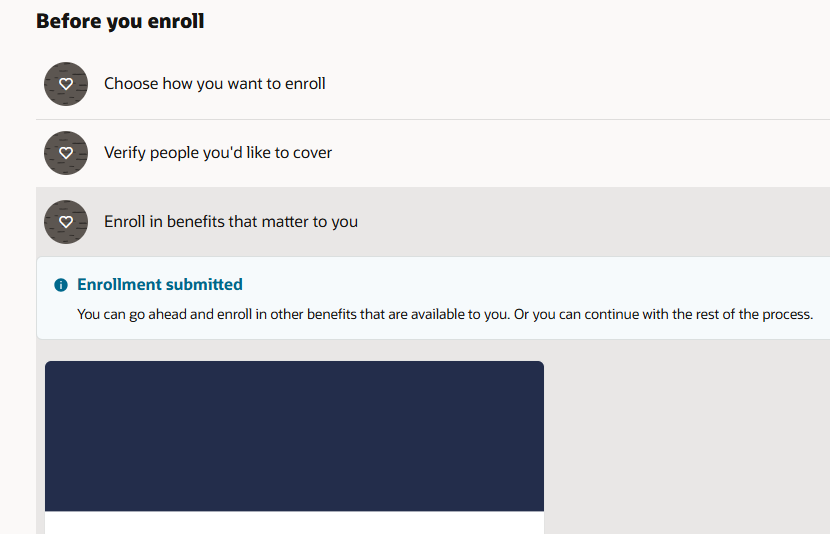Click the heart icon beside Verify people step

[66, 153]
